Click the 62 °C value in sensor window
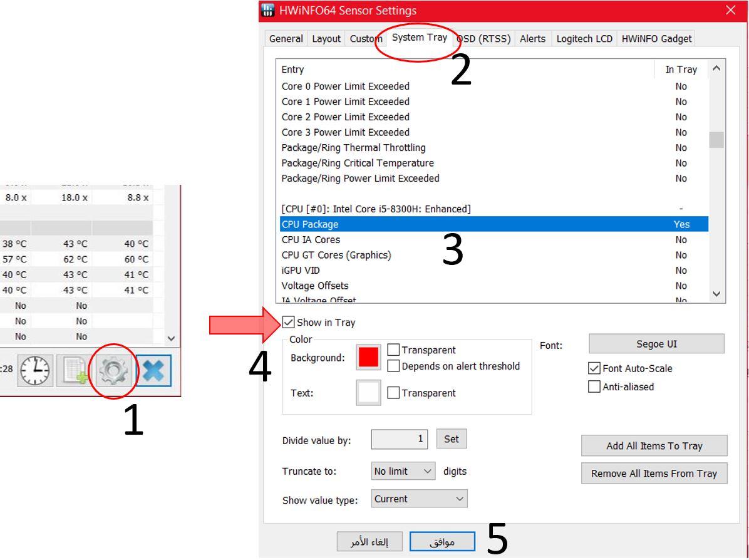This screenshot has width=749, height=560. pyautogui.click(x=75, y=259)
